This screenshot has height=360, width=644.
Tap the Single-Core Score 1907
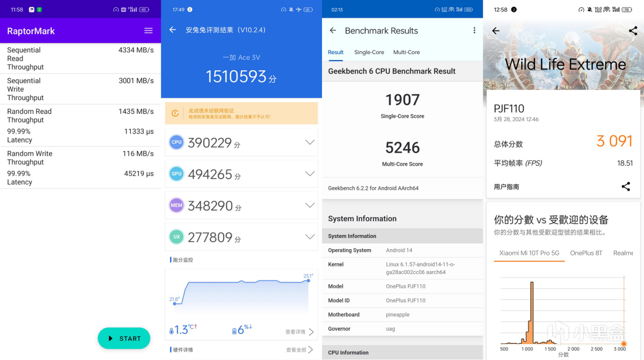(x=403, y=100)
